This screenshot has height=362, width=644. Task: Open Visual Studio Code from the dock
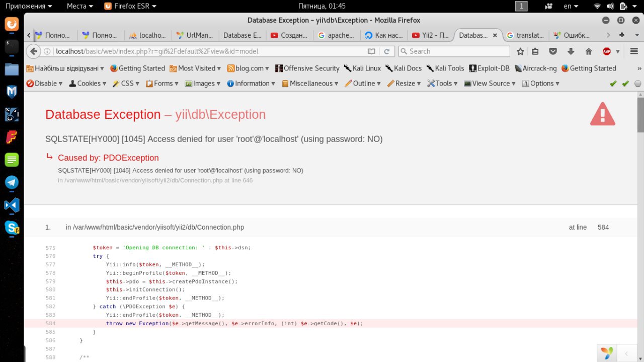pos(12,205)
